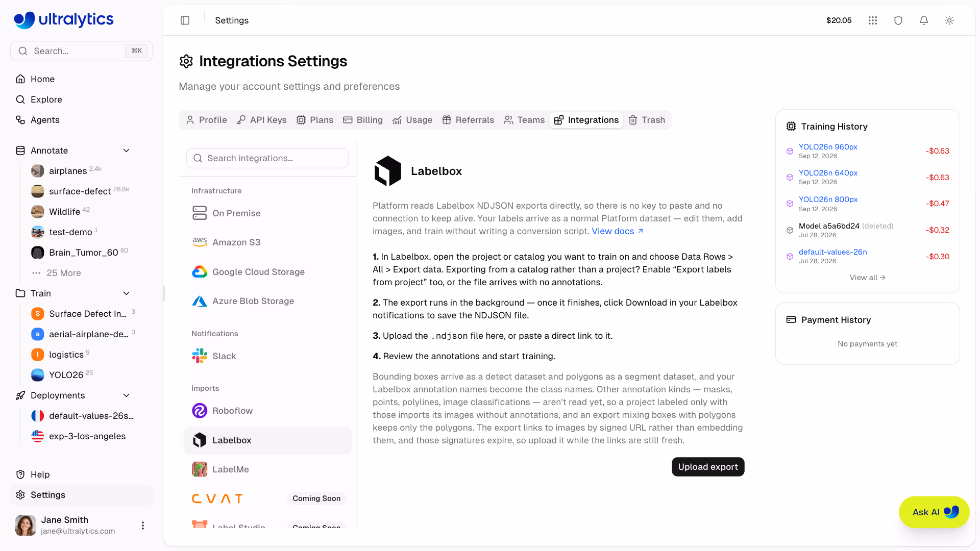Collapse the Deployments section chevron
Image resolution: width=980 pixels, height=551 pixels.
pyautogui.click(x=127, y=395)
